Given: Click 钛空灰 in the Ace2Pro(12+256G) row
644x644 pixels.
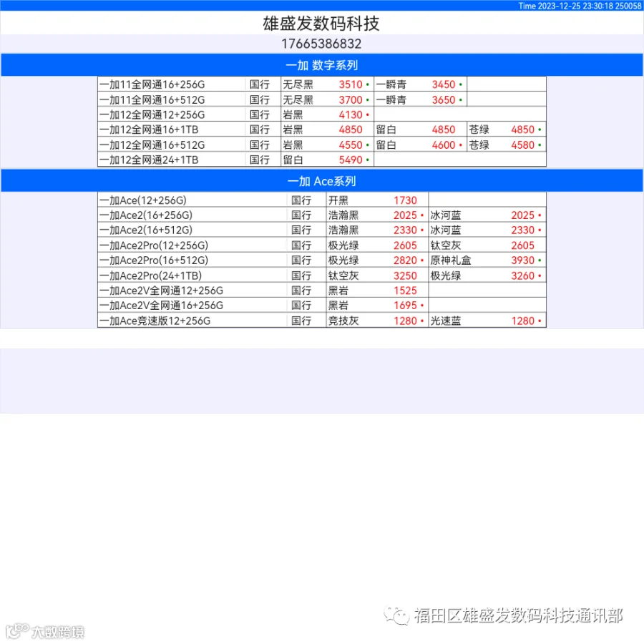Looking at the screenshot, I should [446, 245].
